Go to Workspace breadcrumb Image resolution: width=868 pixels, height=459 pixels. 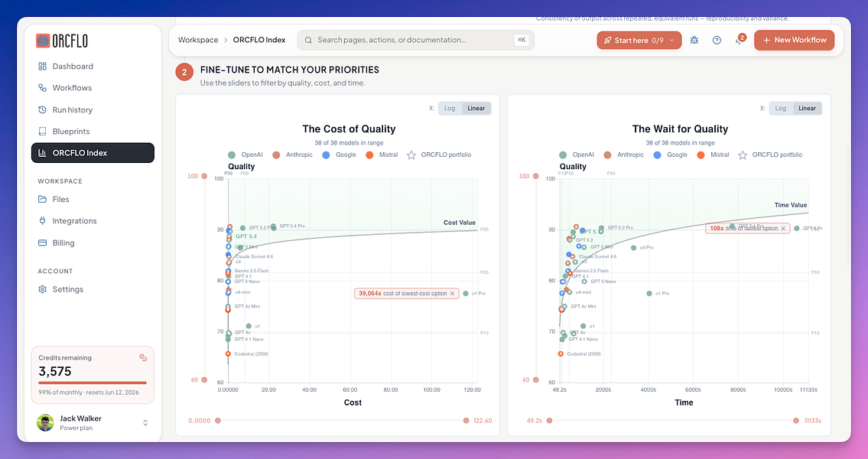198,40
